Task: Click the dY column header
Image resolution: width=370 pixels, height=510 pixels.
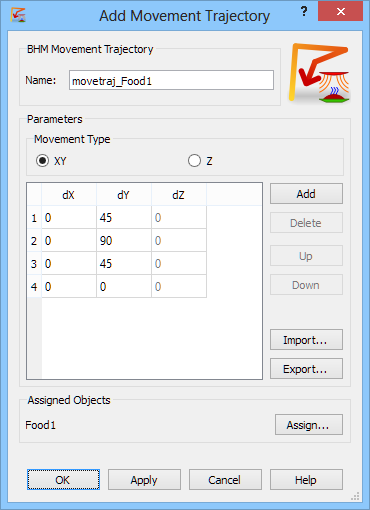Action: (x=124, y=195)
